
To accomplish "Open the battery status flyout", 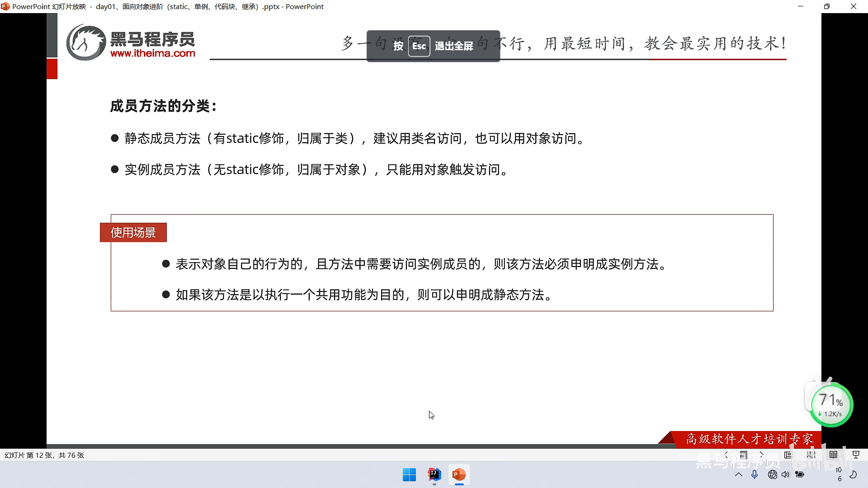I will tap(800, 474).
